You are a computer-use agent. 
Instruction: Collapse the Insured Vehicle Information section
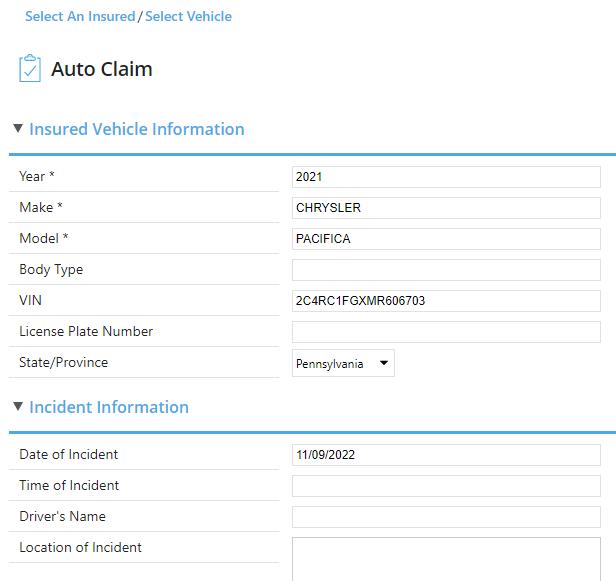(18, 129)
